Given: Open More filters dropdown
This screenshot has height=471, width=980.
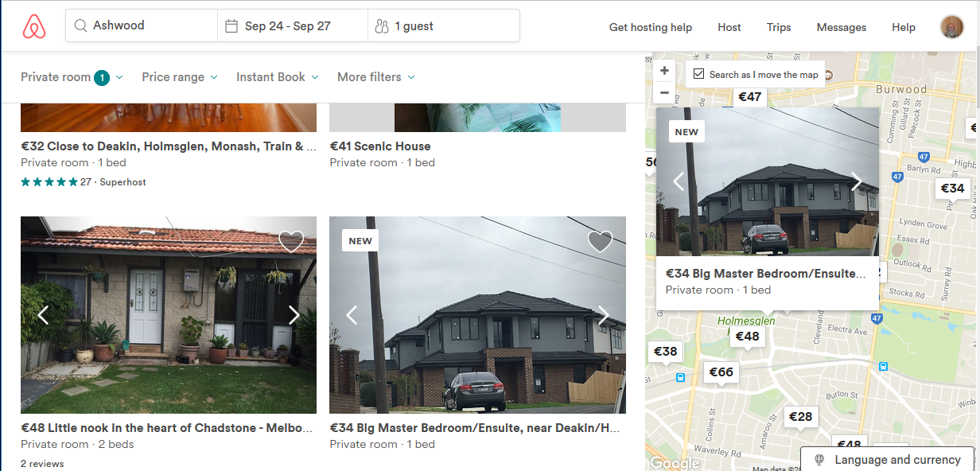Looking at the screenshot, I should pyautogui.click(x=376, y=77).
